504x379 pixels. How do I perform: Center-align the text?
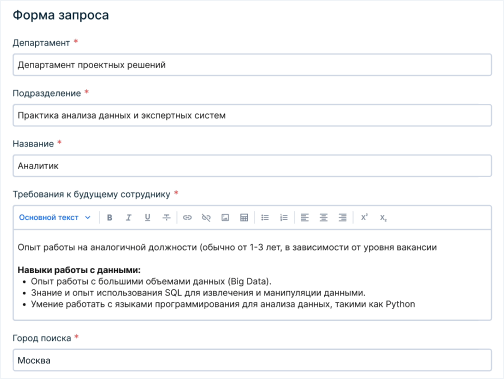point(323,218)
